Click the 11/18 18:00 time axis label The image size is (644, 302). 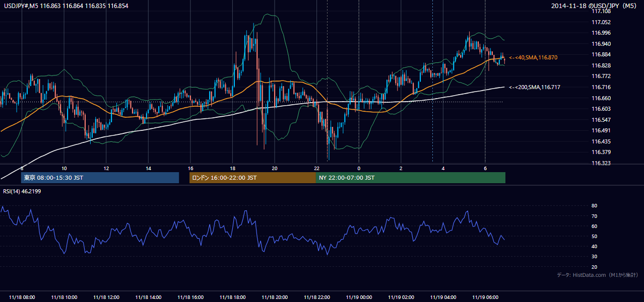pos(232,297)
